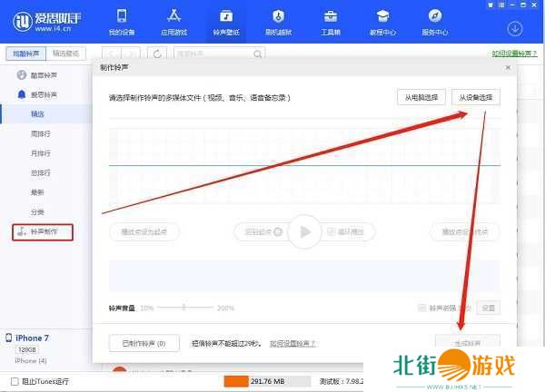Open the 工具箱 toolbox
Viewport: 545px width, 392px height.
pyautogui.click(x=330, y=22)
